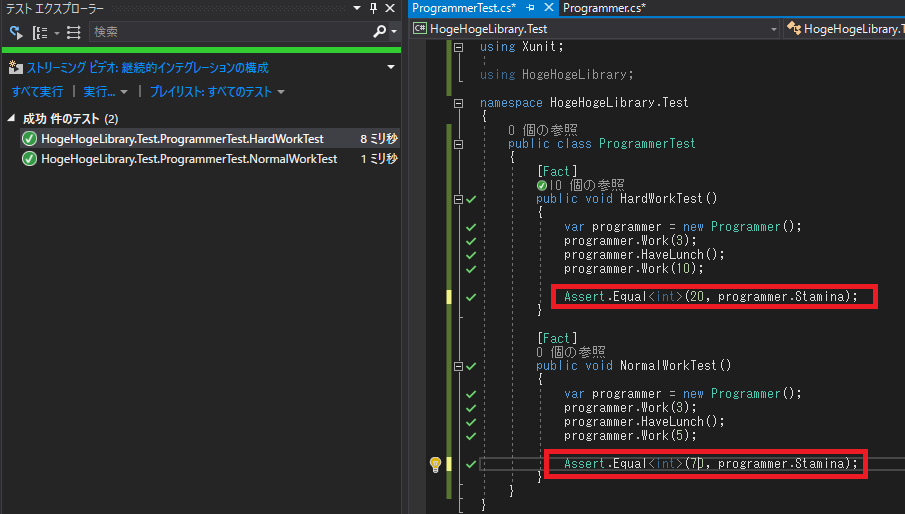Open the playlist: all tests dropdown
The height and width of the screenshot is (514, 905).
click(x=217, y=92)
